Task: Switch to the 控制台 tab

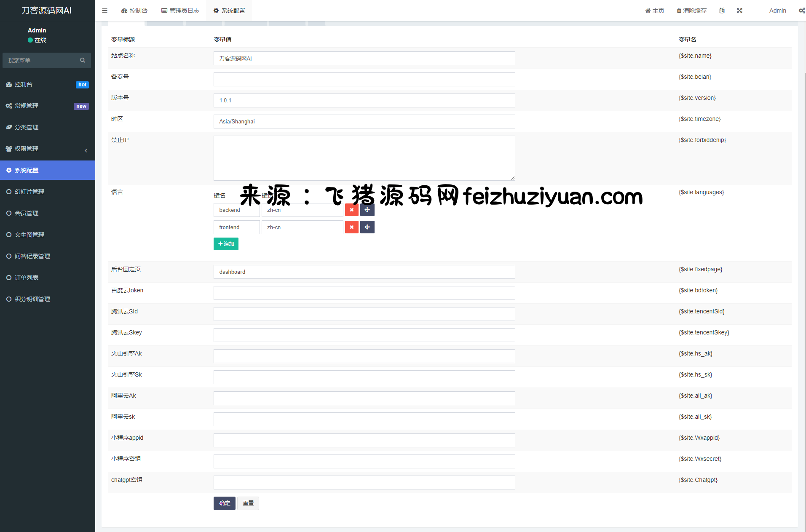Action: point(134,11)
